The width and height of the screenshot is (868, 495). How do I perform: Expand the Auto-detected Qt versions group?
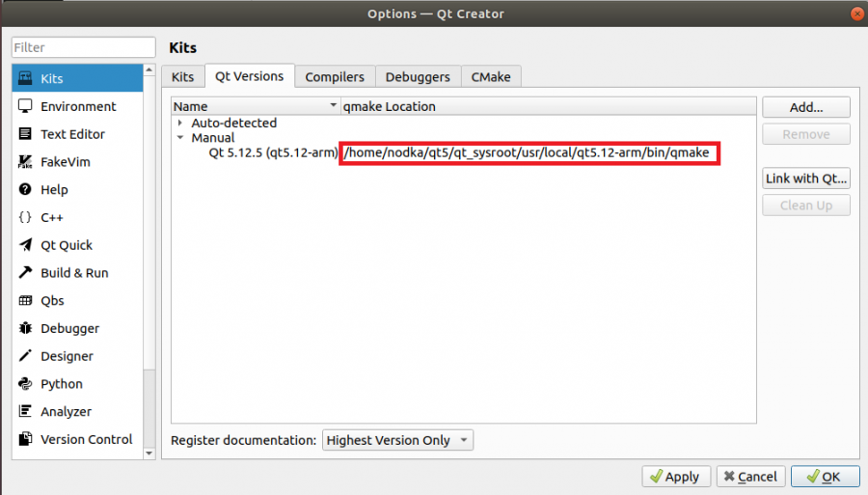[180, 123]
